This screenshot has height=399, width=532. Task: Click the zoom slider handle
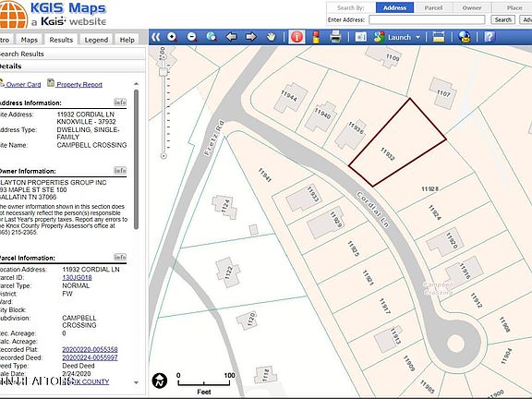click(x=163, y=72)
